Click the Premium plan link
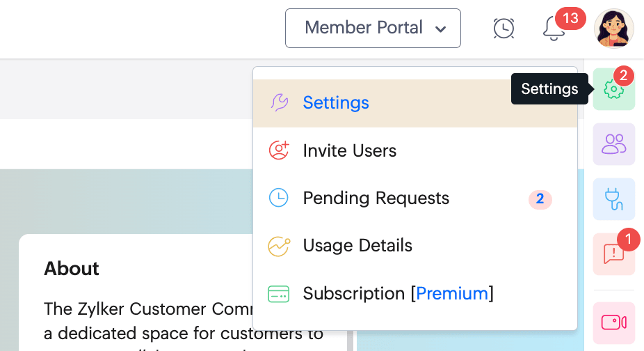Image resolution: width=644 pixels, height=351 pixels. click(452, 294)
